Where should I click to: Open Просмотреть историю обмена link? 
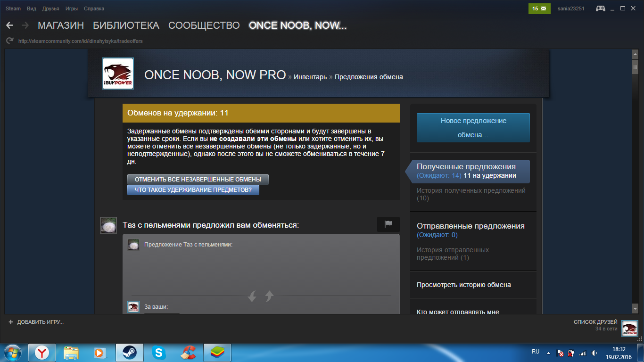pos(464,285)
